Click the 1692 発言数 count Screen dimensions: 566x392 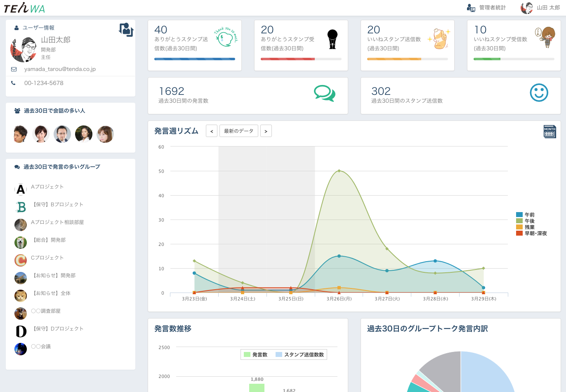pyautogui.click(x=172, y=91)
